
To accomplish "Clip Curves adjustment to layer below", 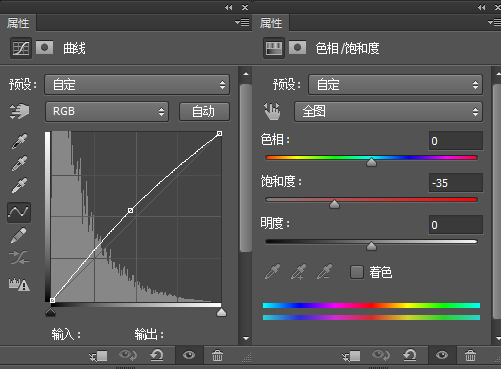I will coord(98,356).
